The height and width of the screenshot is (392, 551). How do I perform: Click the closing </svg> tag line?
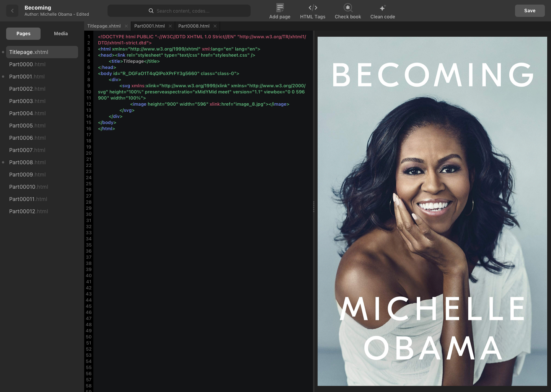pyautogui.click(x=127, y=110)
